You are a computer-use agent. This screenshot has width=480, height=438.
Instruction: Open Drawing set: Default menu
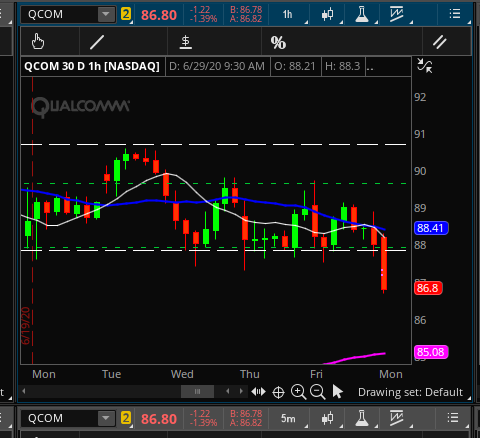[410, 392]
